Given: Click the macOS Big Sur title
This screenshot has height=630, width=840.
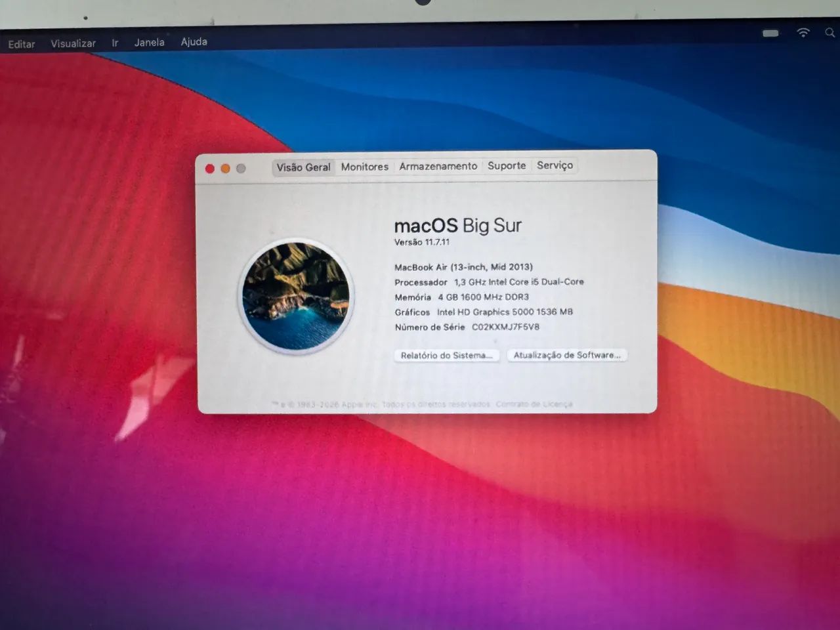Looking at the screenshot, I should pos(457,226).
